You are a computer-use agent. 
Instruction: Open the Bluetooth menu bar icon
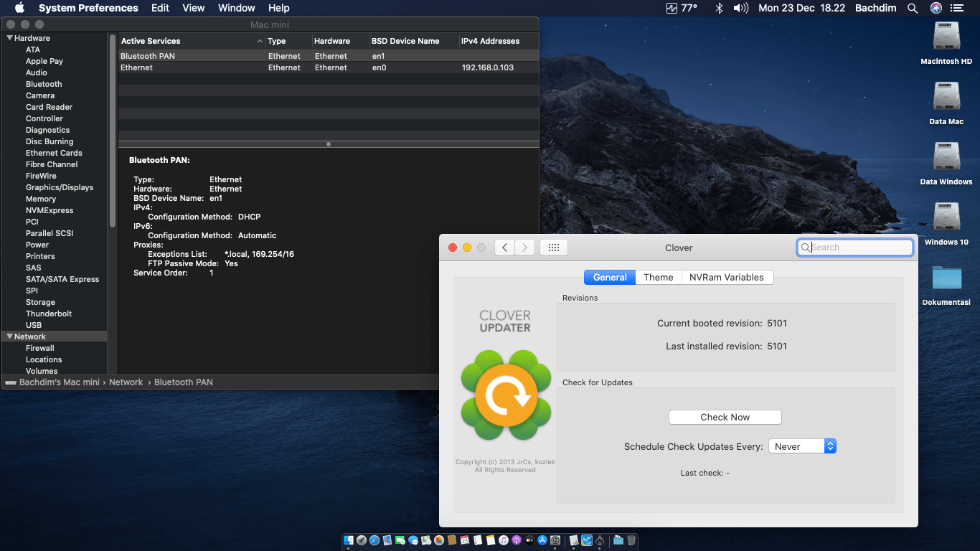(x=719, y=8)
